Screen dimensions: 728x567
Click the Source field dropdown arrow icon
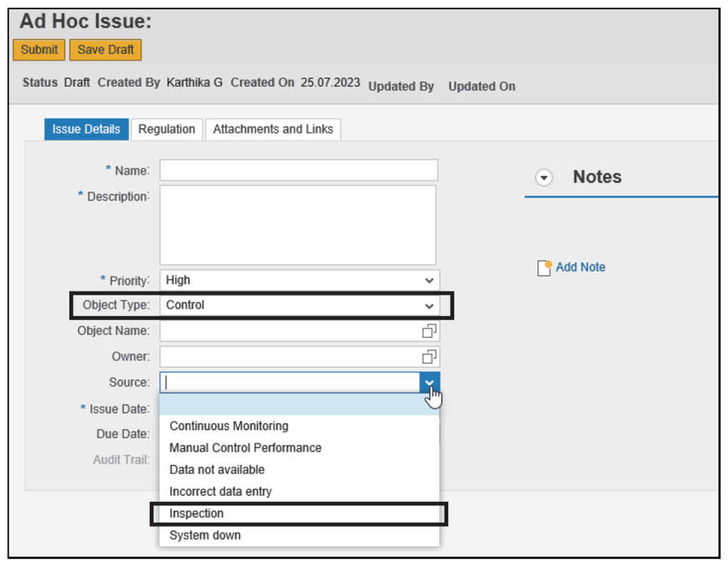coord(429,383)
